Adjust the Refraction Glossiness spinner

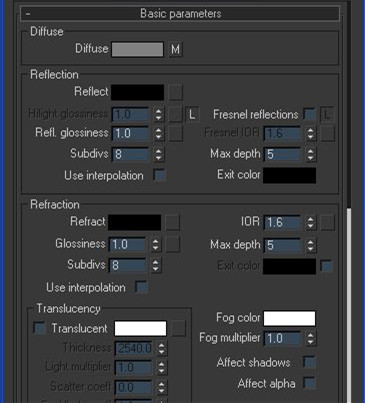click(x=156, y=245)
